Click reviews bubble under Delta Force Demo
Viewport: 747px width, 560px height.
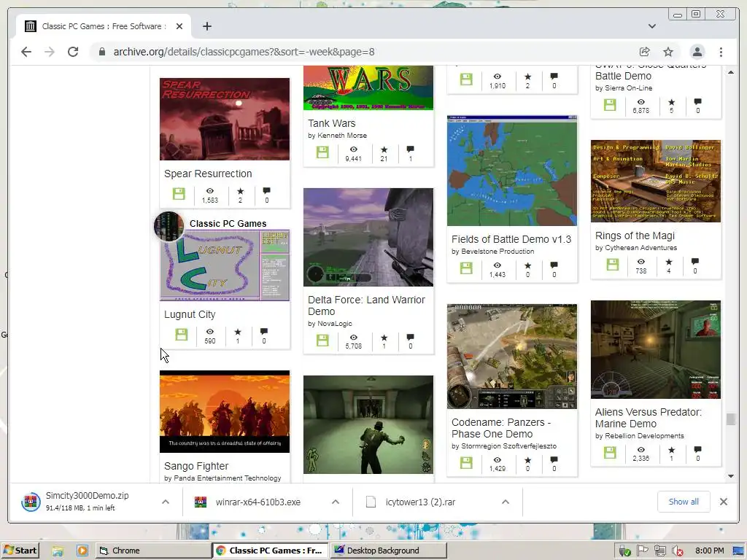point(410,337)
